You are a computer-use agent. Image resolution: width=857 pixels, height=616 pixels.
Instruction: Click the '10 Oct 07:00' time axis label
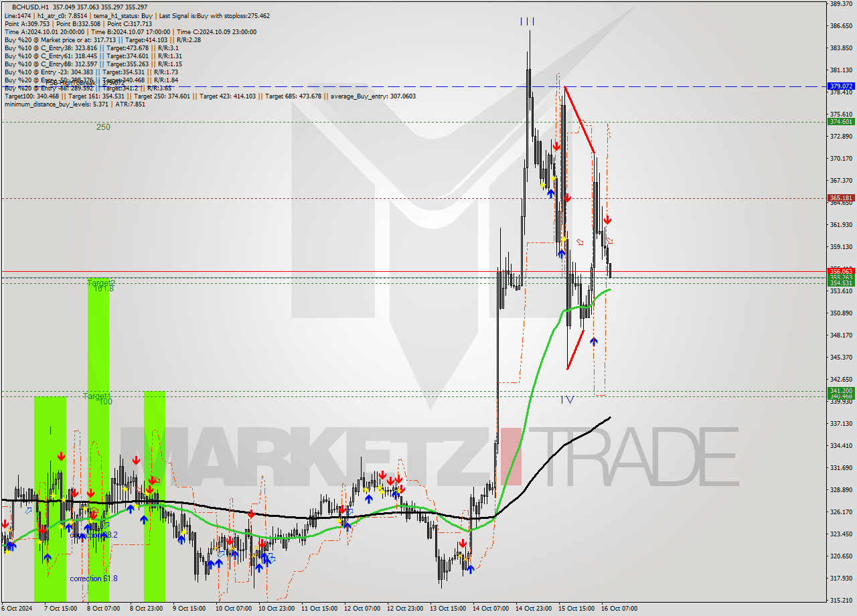233,609
